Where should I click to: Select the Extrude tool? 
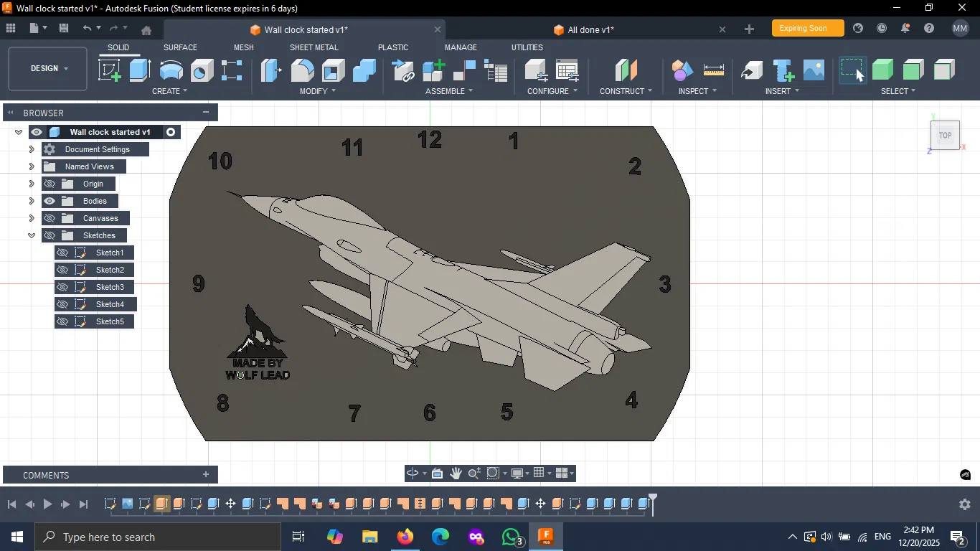click(x=141, y=70)
